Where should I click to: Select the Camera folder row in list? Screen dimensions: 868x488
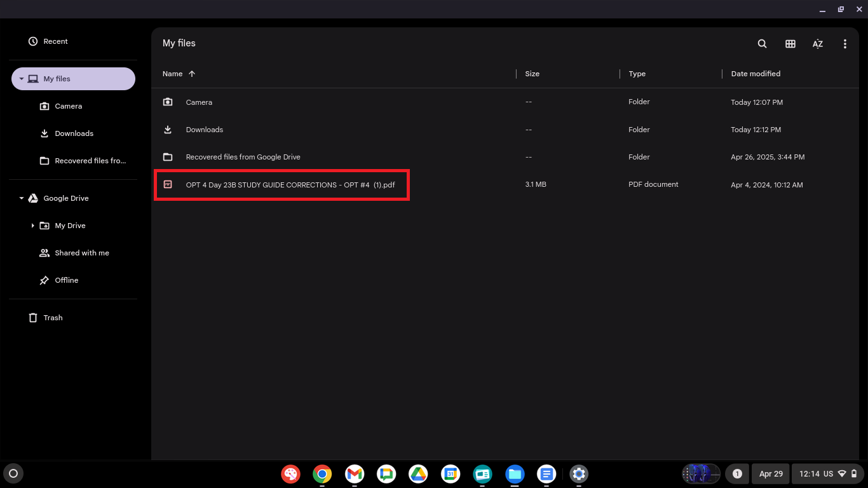click(x=199, y=102)
